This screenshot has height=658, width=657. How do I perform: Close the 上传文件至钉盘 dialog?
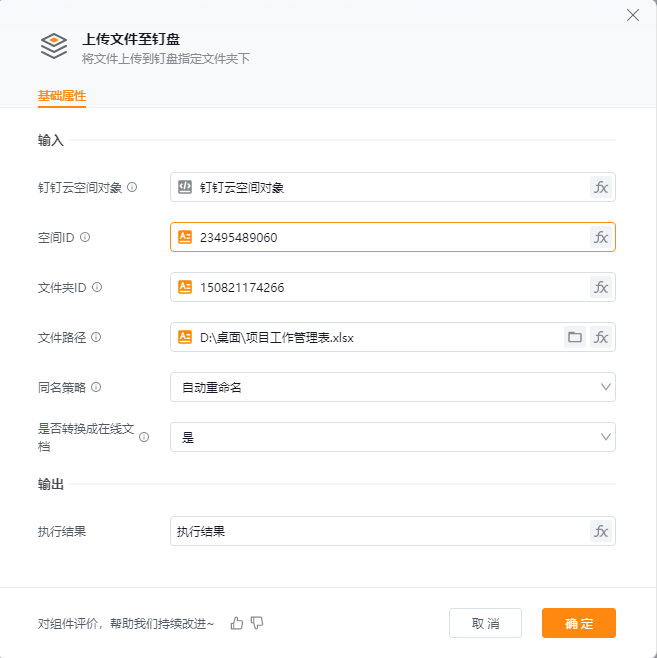click(633, 16)
